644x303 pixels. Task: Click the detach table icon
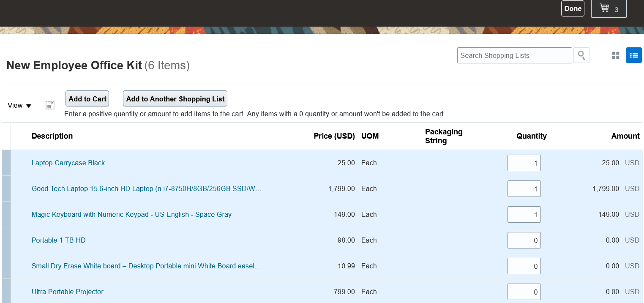[x=50, y=105]
